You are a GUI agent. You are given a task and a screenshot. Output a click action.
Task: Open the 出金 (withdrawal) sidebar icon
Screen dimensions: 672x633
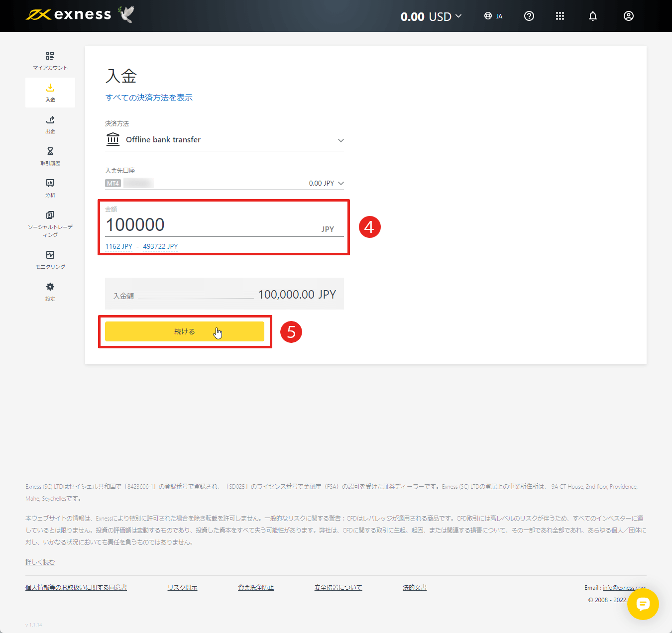pyautogui.click(x=50, y=124)
